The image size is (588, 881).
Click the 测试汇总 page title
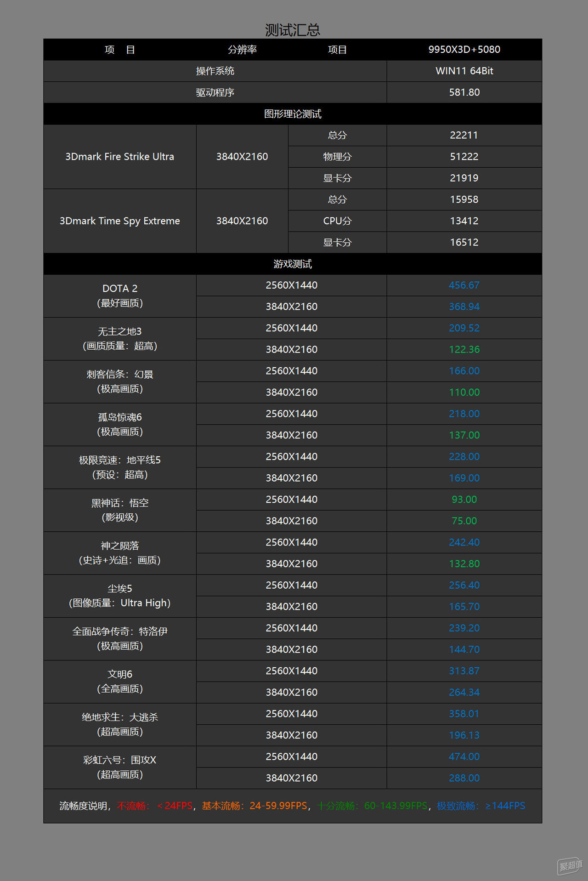[x=293, y=30]
